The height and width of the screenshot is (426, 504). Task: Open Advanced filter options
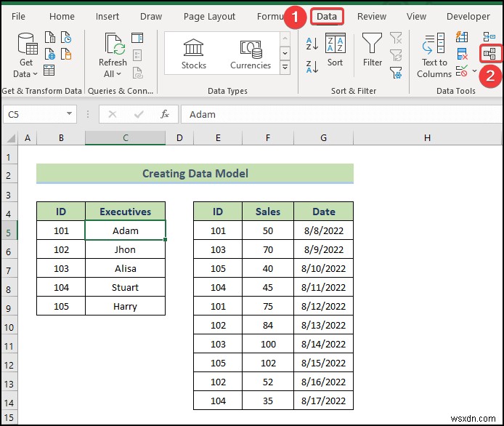(x=396, y=73)
